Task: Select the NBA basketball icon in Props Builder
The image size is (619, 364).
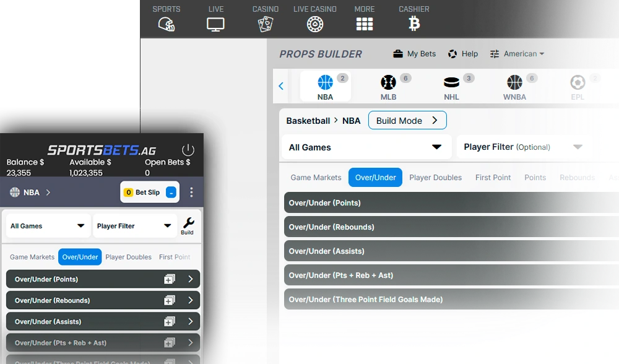Action: (x=326, y=82)
